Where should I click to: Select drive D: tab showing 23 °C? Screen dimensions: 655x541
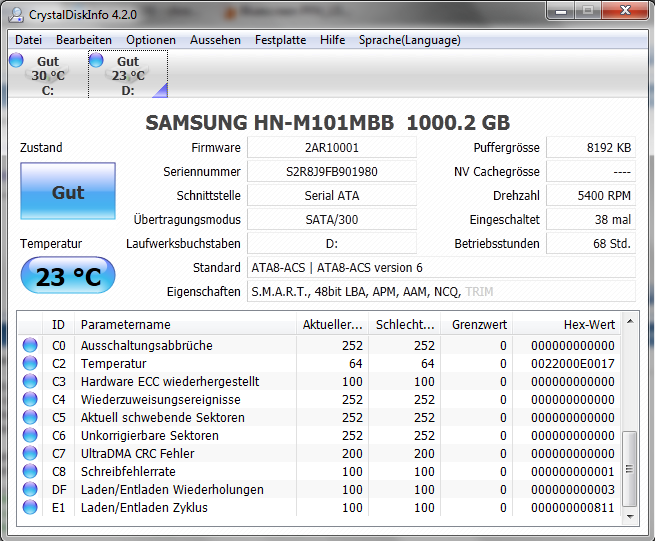128,74
